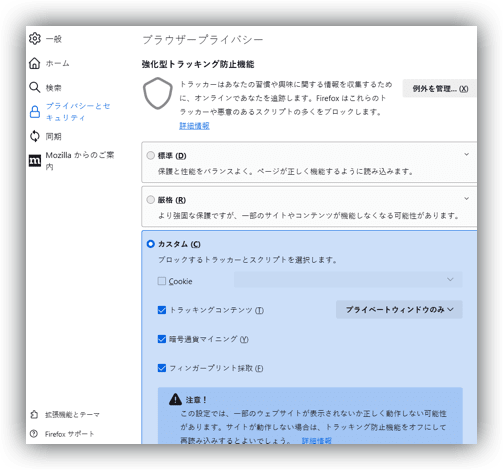Click the puzzle icon for 拡張機能とテーマ

point(34,414)
